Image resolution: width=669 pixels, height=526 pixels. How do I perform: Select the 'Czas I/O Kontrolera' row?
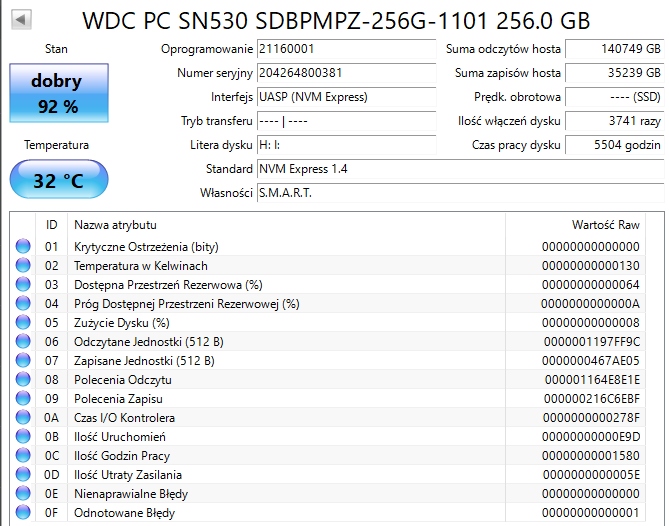coord(328,417)
